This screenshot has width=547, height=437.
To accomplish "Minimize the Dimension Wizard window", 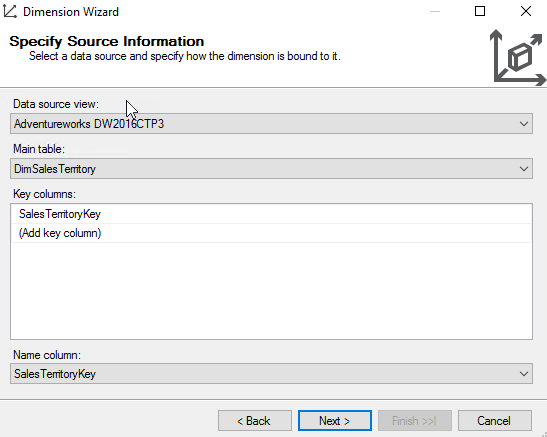I will tap(435, 12).
